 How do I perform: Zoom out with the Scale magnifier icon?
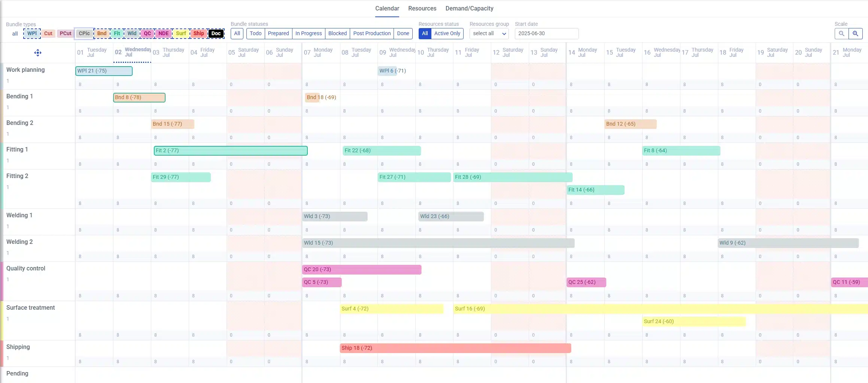click(841, 34)
